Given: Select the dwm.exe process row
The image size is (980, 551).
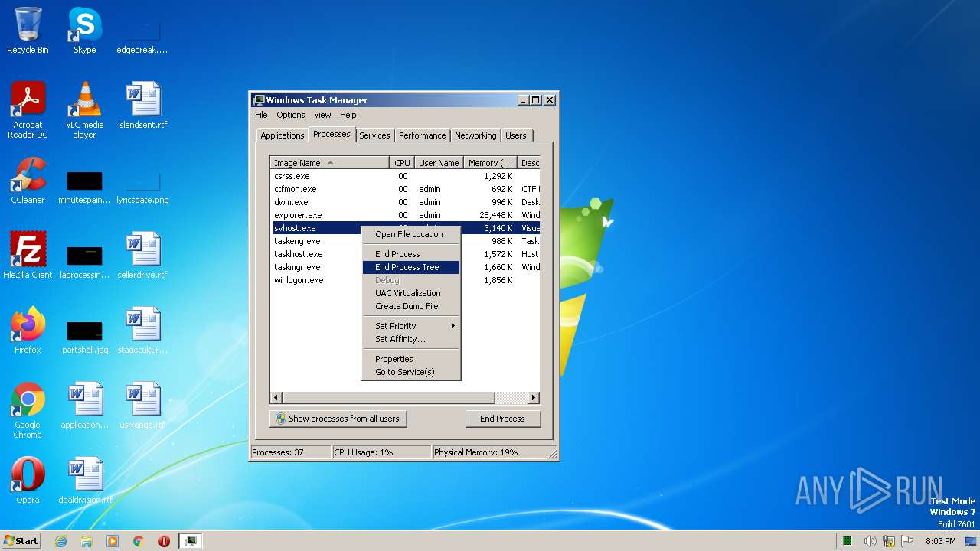Looking at the screenshot, I should [406, 202].
